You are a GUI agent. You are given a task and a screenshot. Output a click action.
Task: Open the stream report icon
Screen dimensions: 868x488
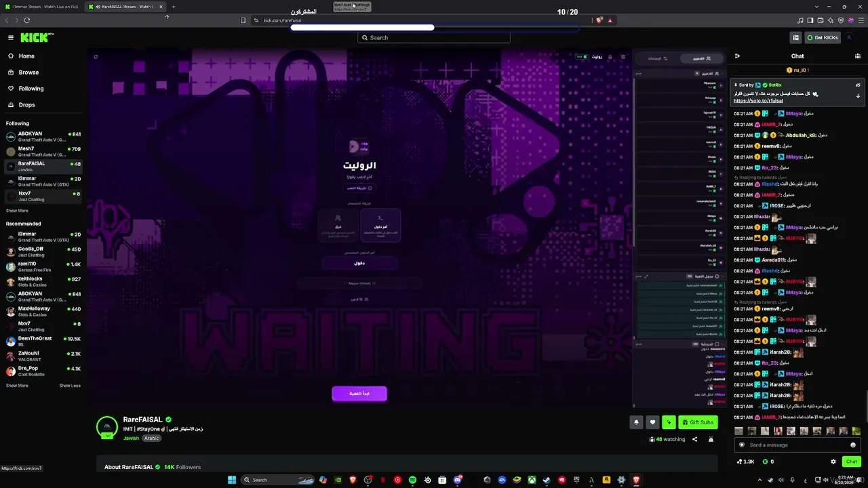point(711,440)
